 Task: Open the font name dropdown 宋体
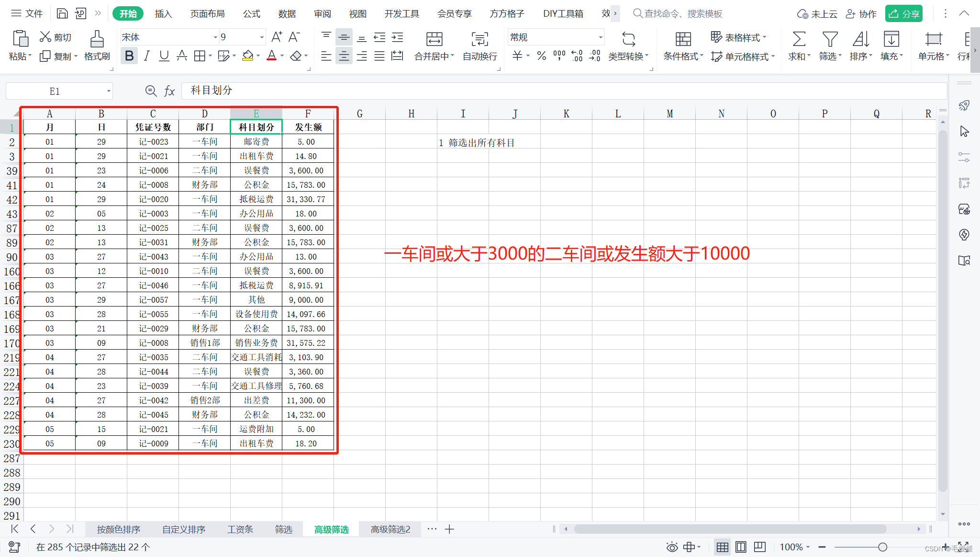click(215, 37)
